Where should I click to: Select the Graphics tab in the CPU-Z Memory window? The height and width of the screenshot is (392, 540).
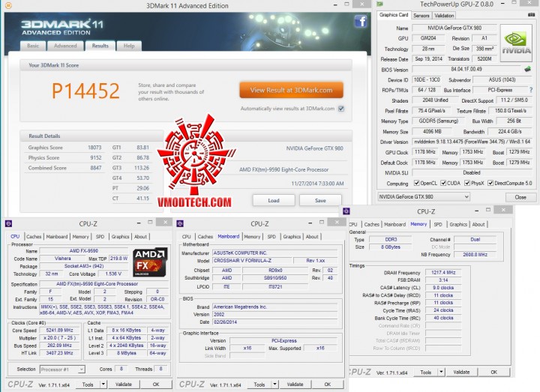(x=458, y=224)
